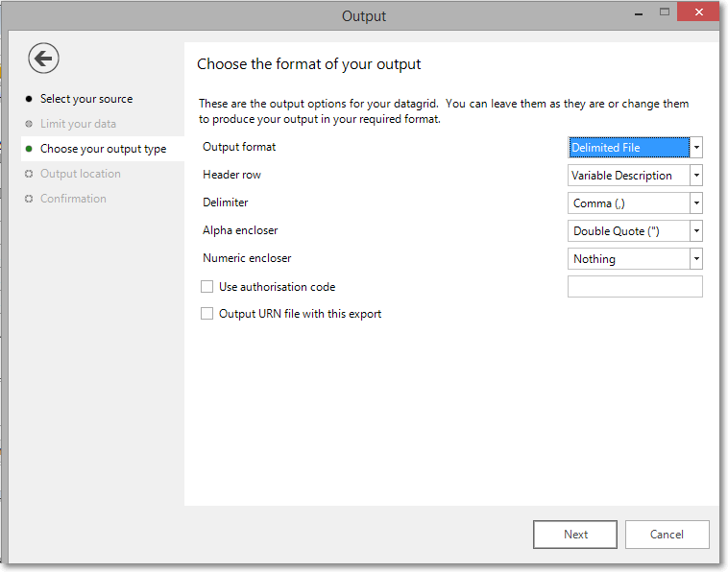This screenshot has height=572, width=728.
Task: Go to Limit your data step
Action: 78,124
